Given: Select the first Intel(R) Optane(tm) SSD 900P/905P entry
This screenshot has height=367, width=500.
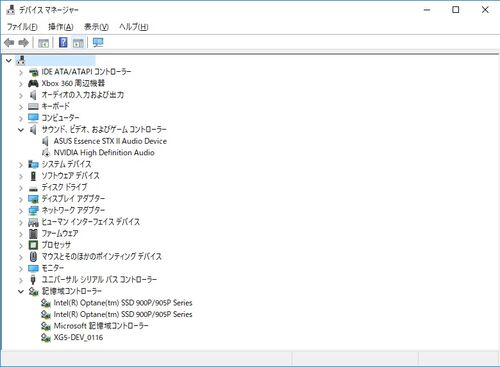Looking at the screenshot, I should [x=123, y=303].
